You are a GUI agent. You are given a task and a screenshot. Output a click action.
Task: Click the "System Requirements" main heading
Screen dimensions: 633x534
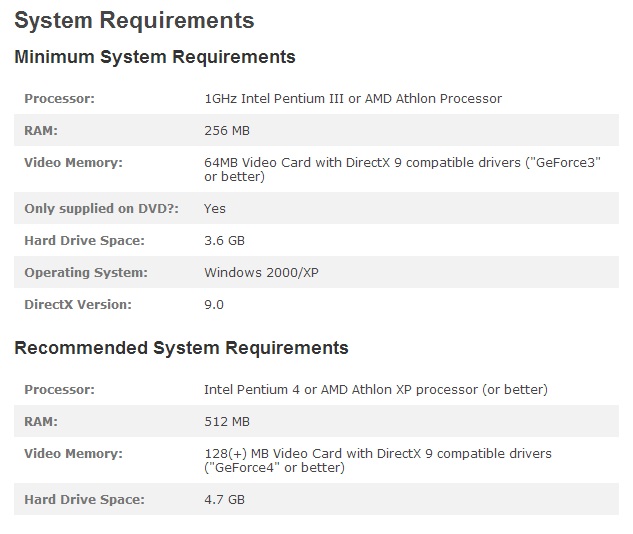tap(134, 20)
